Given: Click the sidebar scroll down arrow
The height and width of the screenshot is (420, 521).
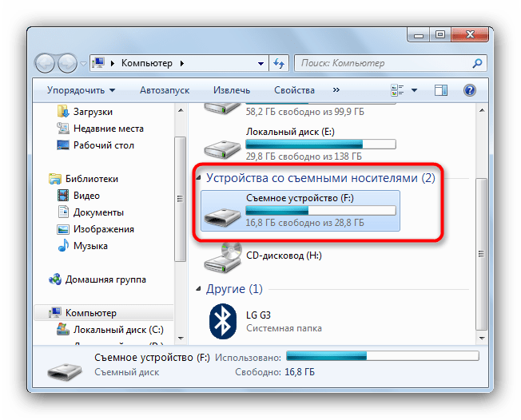Looking at the screenshot, I should 181,339.
